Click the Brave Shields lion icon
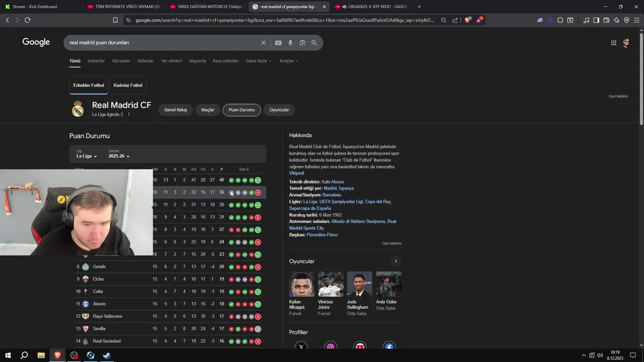The width and height of the screenshot is (644, 362). point(467,20)
